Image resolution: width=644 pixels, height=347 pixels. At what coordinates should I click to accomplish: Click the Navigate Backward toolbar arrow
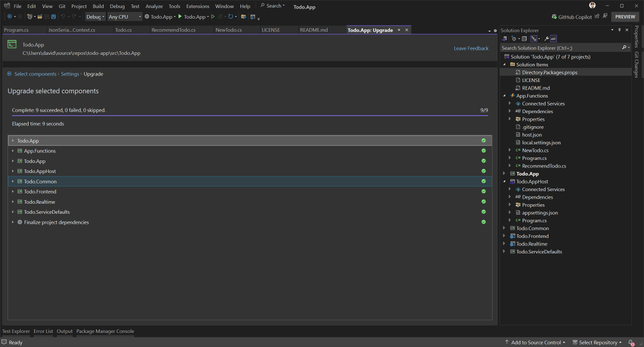coord(10,17)
